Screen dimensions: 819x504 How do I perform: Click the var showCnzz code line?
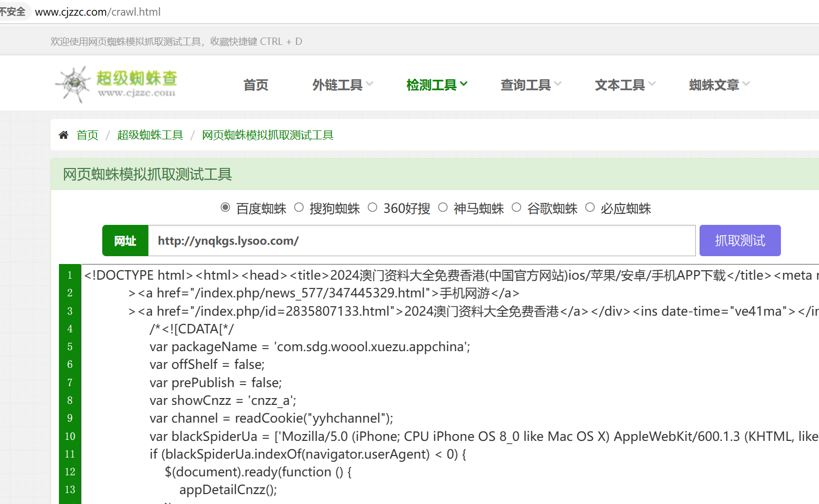[223, 400]
